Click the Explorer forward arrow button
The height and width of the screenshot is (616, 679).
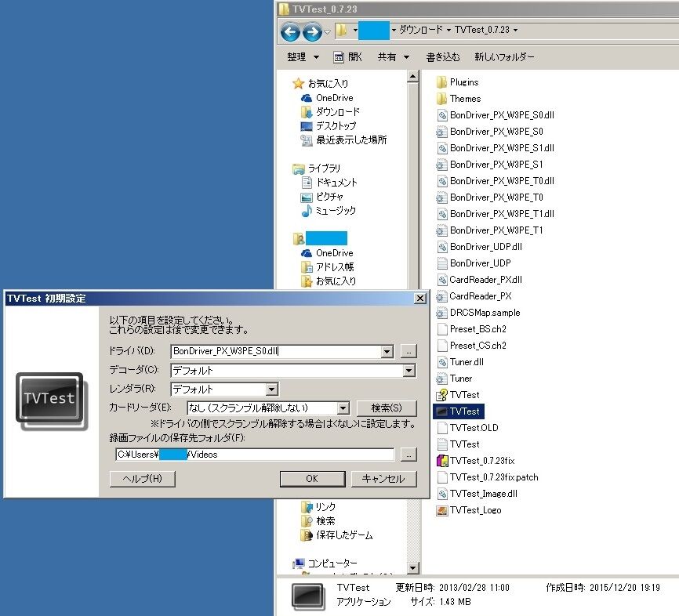point(312,31)
